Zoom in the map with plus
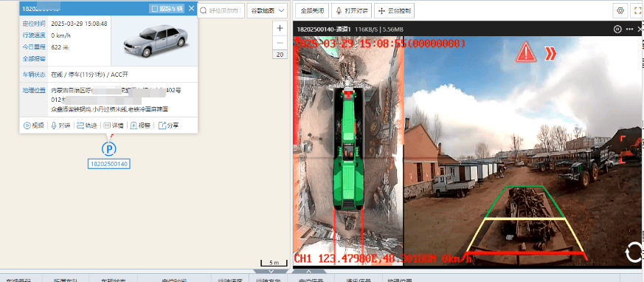Image resolution: width=644 pixels, height=282 pixels. [x=280, y=28]
